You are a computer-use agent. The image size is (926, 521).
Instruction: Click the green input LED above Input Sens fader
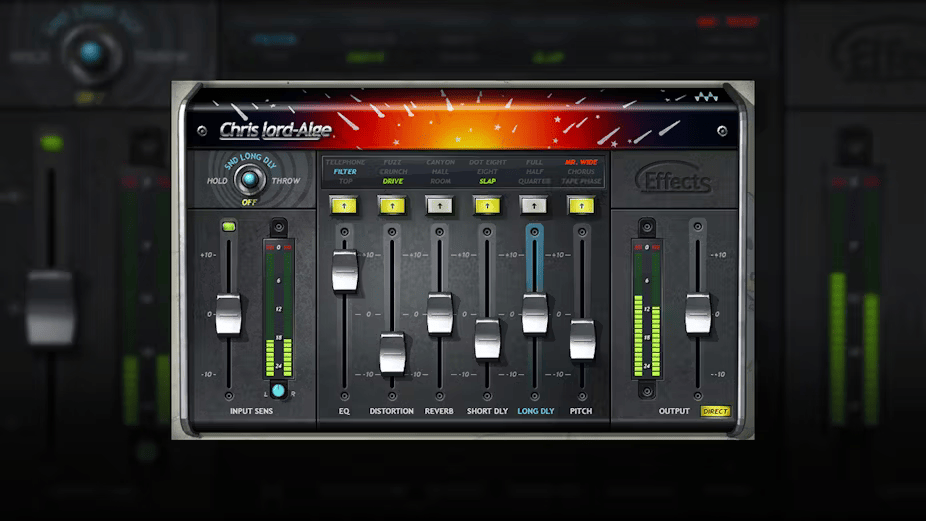pos(229,226)
